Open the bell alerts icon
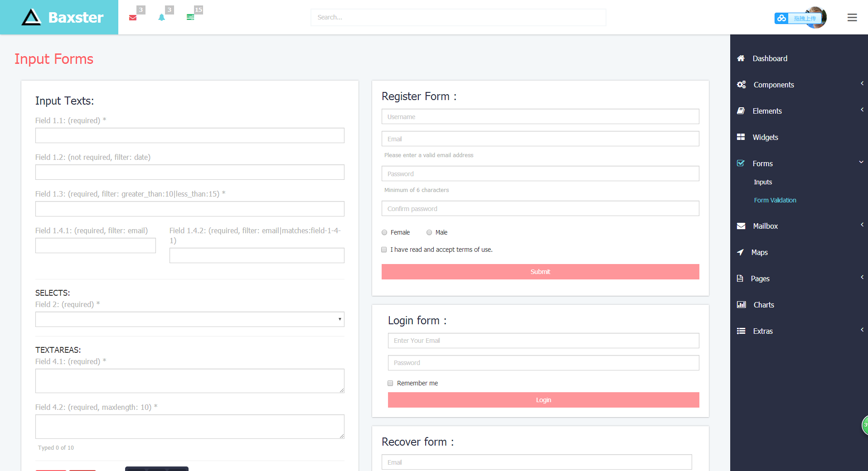The height and width of the screenshot is (471, 868). (x=162, y=18)
